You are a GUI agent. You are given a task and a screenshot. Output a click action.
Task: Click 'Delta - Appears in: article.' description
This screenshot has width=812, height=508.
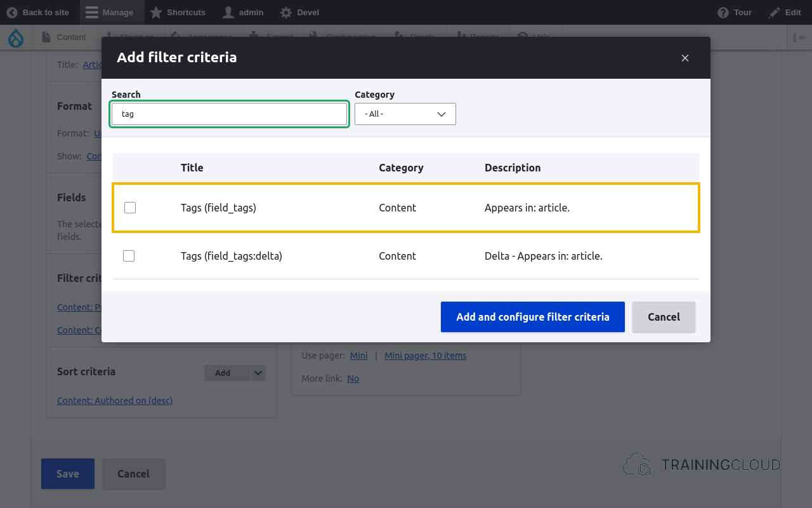544,256
